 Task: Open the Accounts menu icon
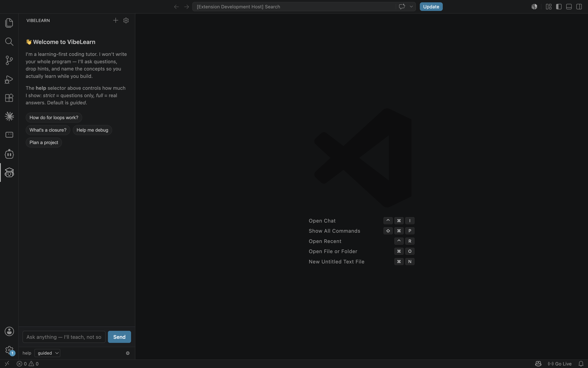pyautogui.click(x=9, y=331)
